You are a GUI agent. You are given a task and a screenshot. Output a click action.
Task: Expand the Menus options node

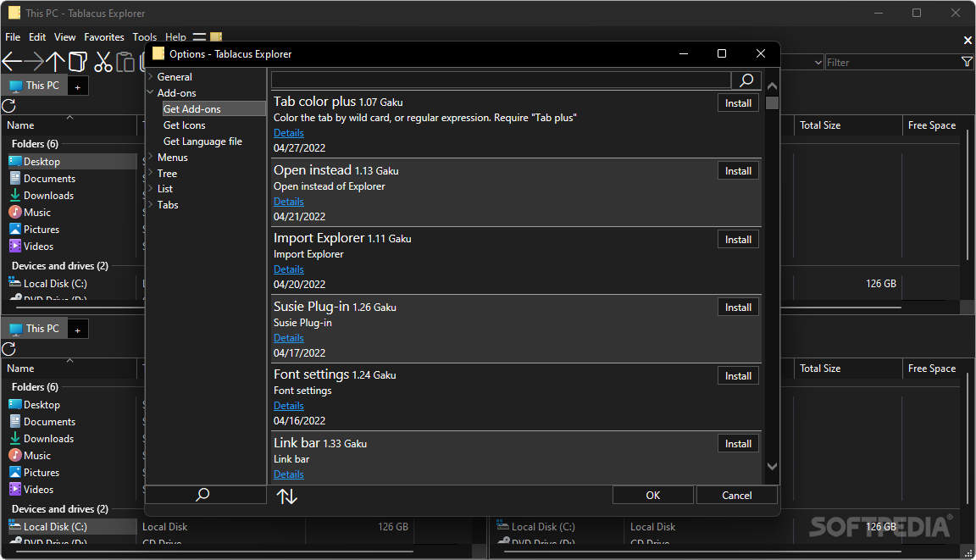point(151,158)
